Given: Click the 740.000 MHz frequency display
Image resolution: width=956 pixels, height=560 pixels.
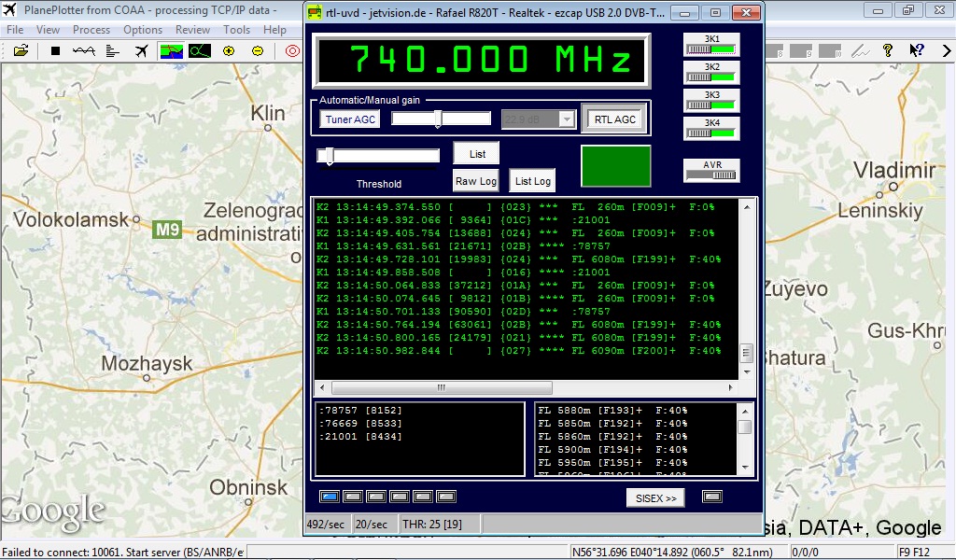Looking at the screenshot, I should [x=482, y=60].
